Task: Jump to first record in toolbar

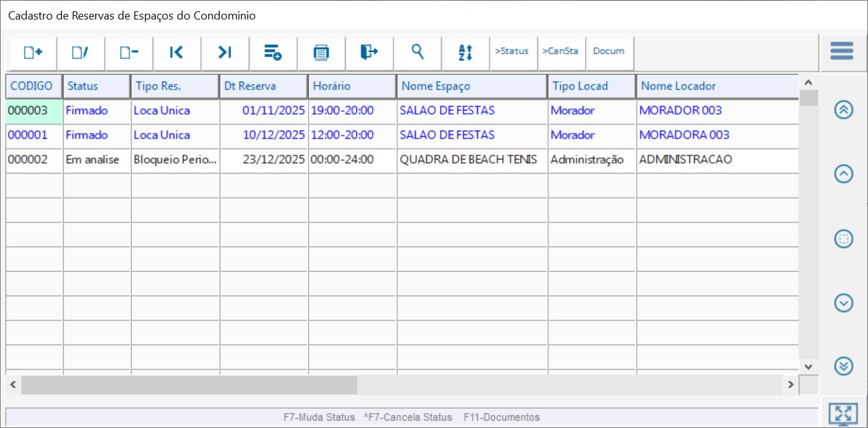Action: [177, 53]
